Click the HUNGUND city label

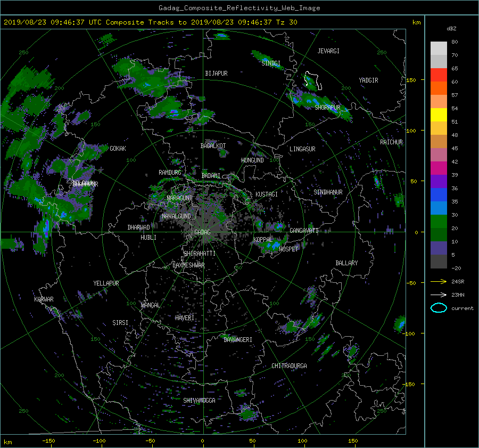click(252, 160)
